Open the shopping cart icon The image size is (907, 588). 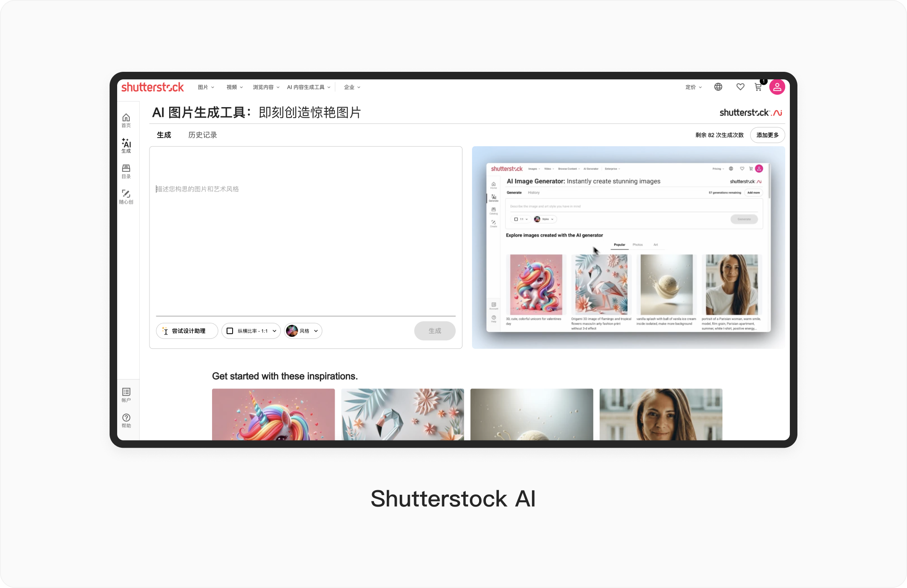[758, 87]
